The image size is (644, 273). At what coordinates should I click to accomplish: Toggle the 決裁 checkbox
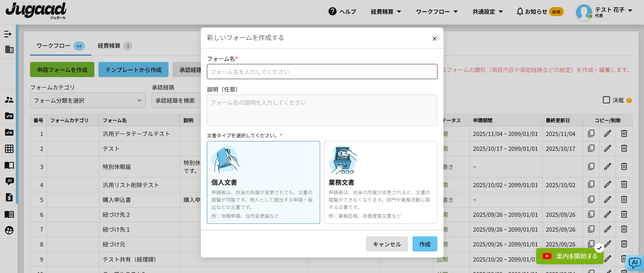click(606, 100)
